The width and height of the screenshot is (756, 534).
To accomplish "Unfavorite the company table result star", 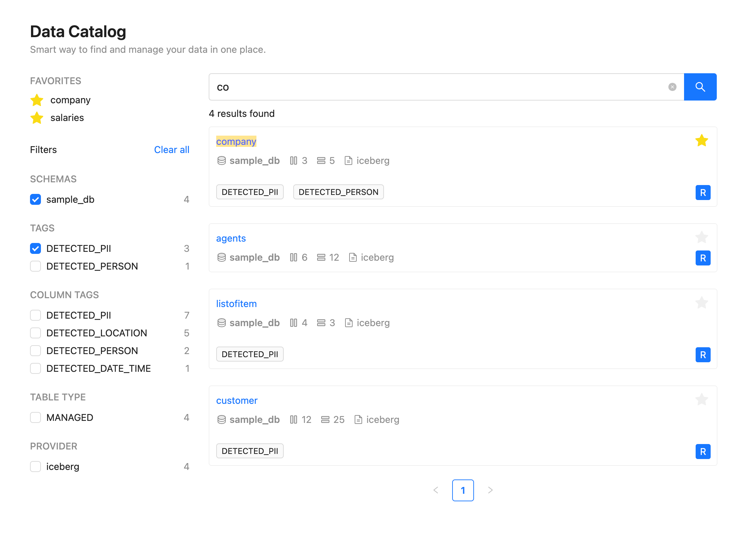I will coord(702,140).
